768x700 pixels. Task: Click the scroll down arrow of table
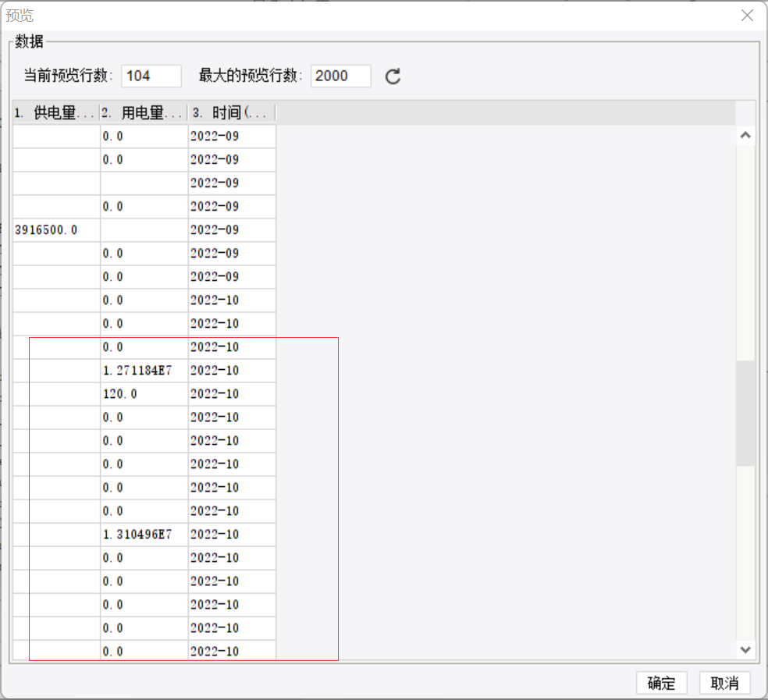pos(745,650)
